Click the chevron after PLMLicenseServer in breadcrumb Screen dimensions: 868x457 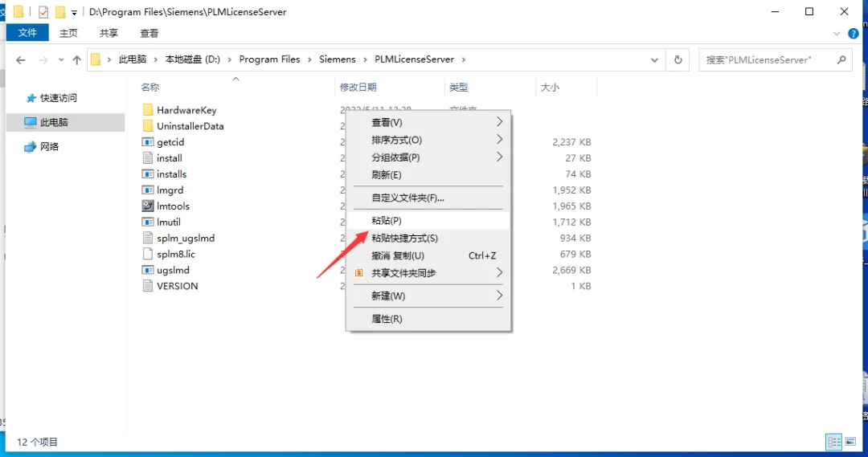(x=464, y=59)
